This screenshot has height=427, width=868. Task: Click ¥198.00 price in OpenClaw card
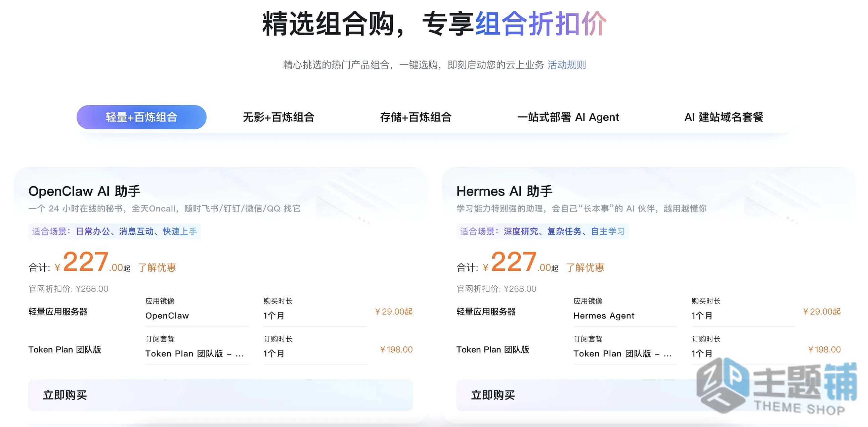coord(396,349)
